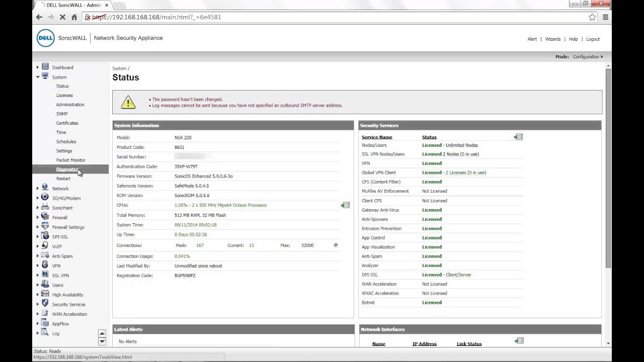Click the SonicPoint sidebar icon
Image resolution: width=644 pixels, height=362 pixels.
point(45,207)
